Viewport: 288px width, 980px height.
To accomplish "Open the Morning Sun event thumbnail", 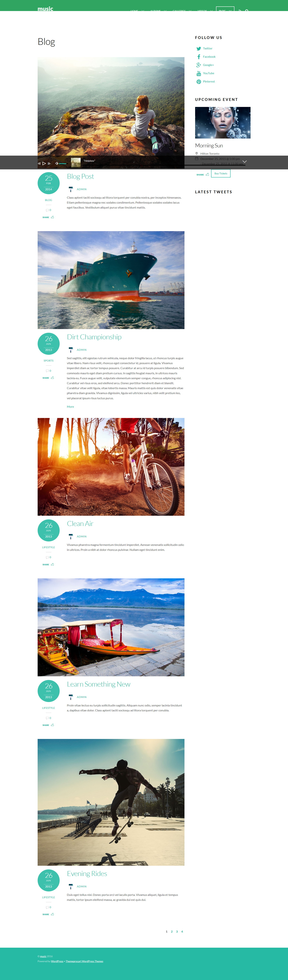I will [x=223, y=123].
